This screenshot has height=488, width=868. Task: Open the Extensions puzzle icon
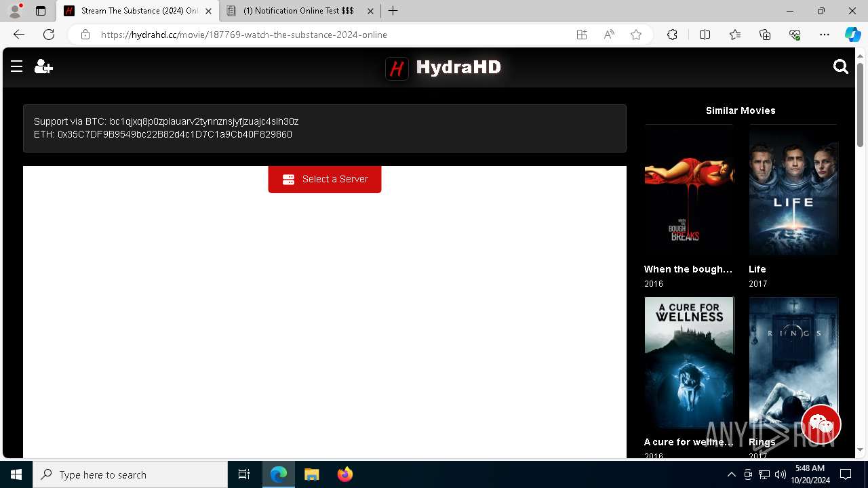click(672, 35)
